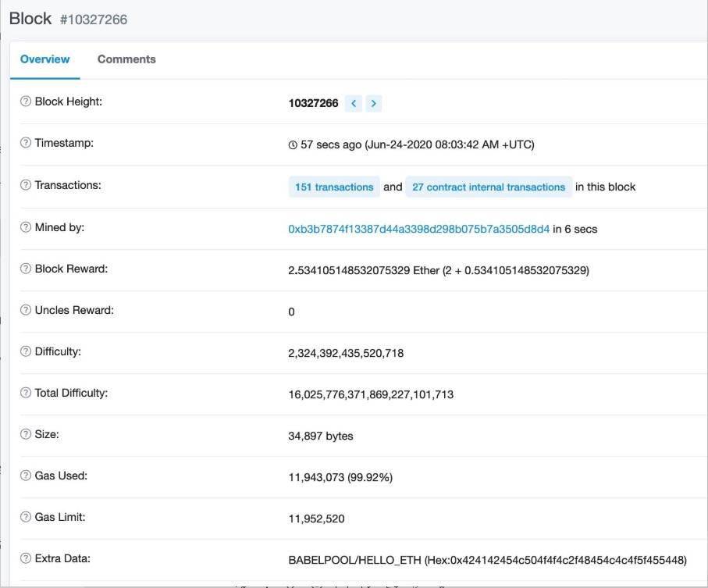
Task: Click help icon beside Uncles Reward
Action: 26,311
